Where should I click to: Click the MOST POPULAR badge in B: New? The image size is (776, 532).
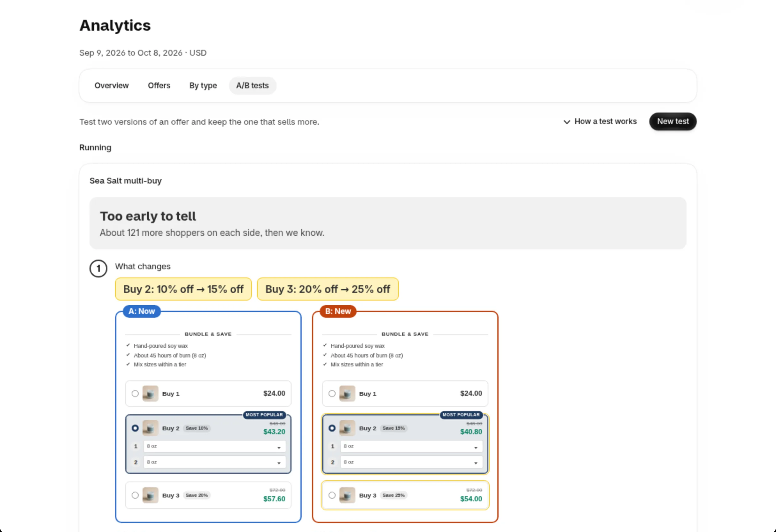(461, 414)
